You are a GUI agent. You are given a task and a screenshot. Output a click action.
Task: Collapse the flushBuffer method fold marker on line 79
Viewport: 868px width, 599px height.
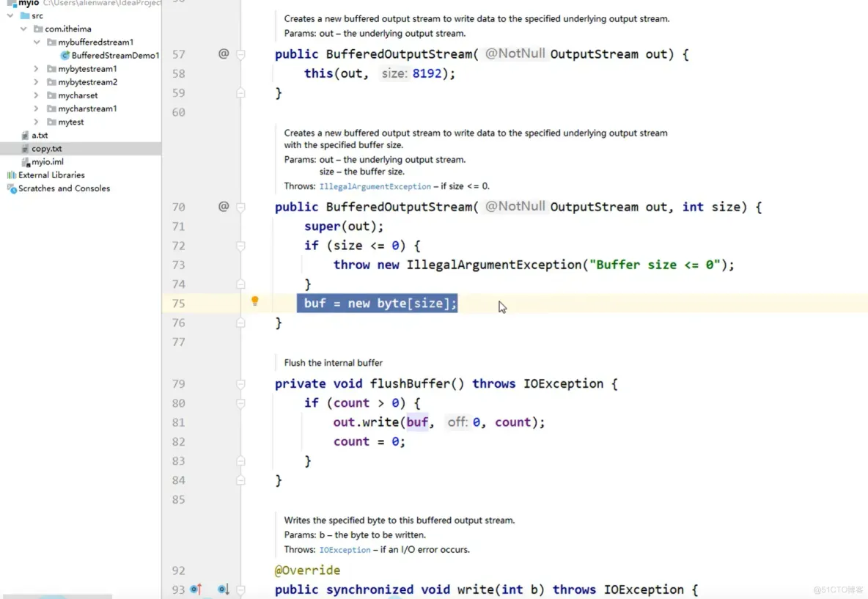point(240,383)
